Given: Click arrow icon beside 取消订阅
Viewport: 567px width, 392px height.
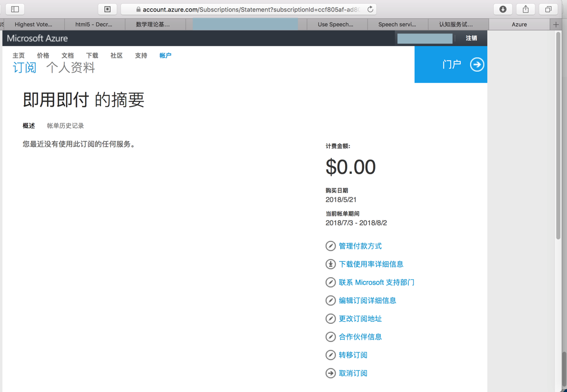Looking at the screenshot, I should 330,373.
